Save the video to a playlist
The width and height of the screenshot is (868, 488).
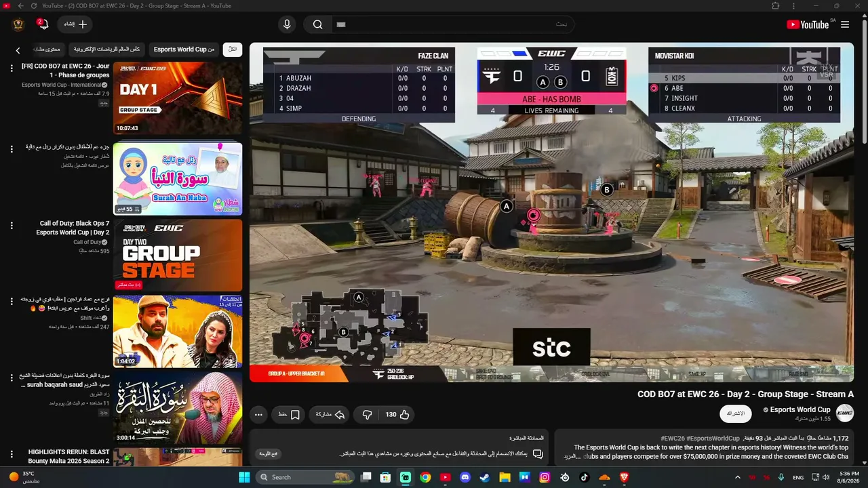[x=289, y=414]
